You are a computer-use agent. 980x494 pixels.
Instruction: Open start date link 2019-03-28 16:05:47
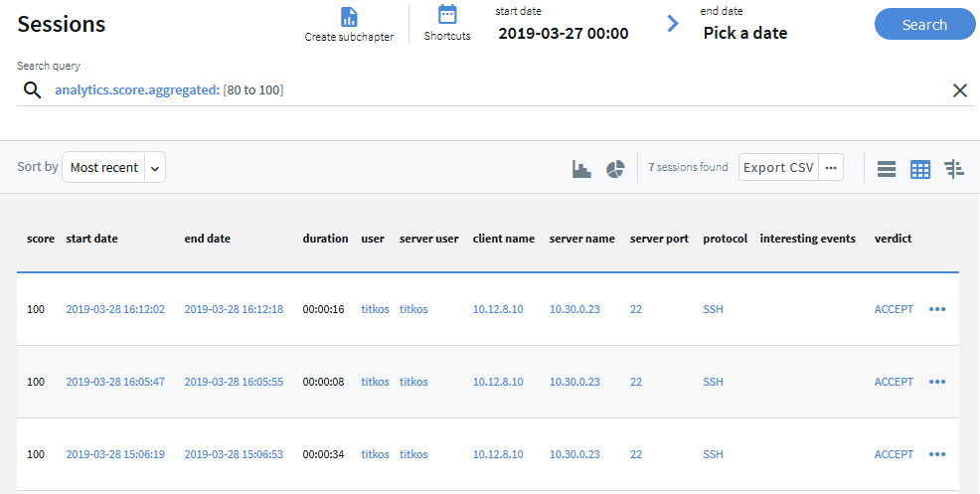pos(115,382)
